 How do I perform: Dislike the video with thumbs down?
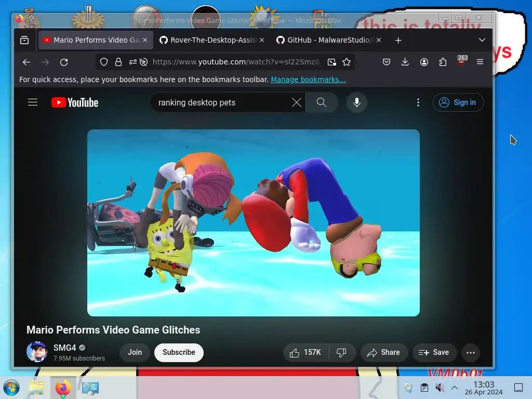click(x=342, y=353)
